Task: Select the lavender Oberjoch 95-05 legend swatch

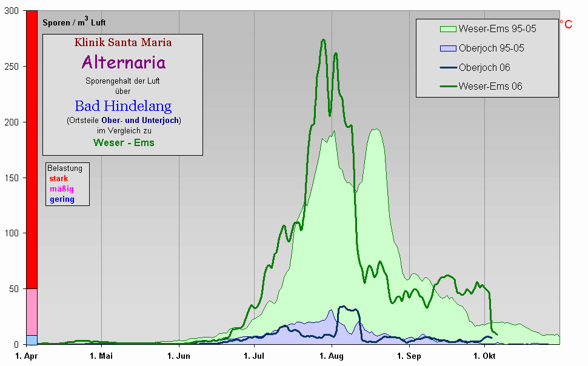Action: point(448,48)
